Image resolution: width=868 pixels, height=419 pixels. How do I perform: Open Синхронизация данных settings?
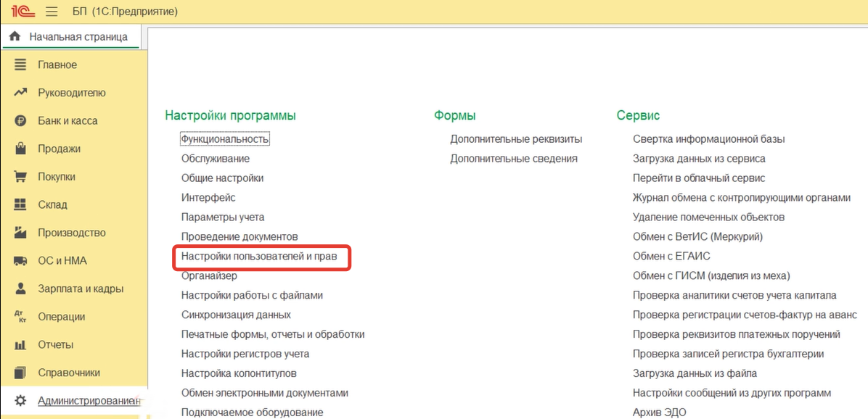236,315
